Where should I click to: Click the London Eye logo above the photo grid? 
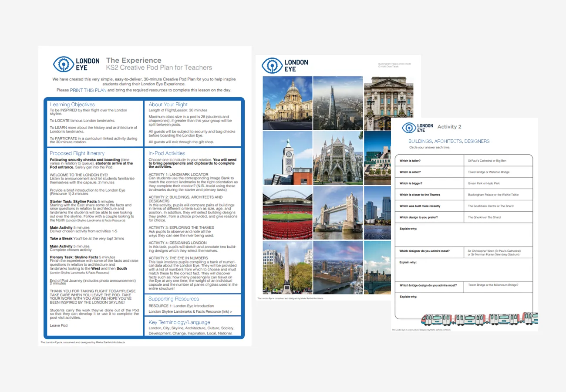pos(285,66)
